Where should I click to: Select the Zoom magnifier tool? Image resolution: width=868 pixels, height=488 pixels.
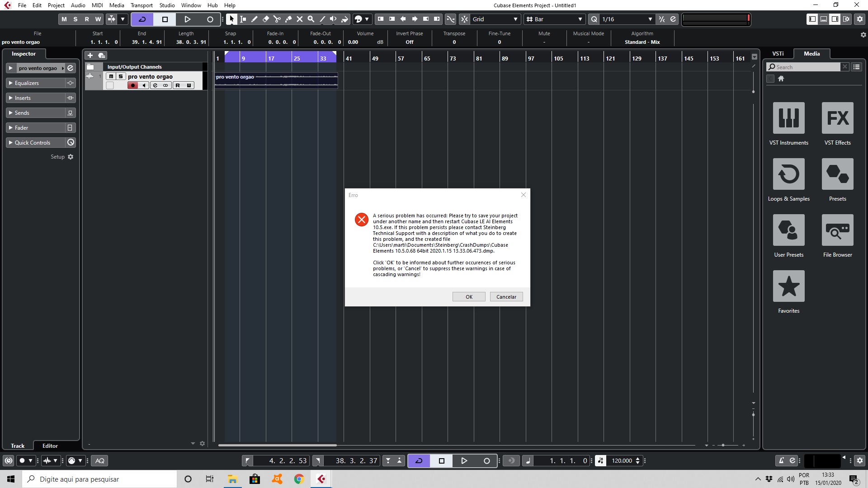[311, 19]
